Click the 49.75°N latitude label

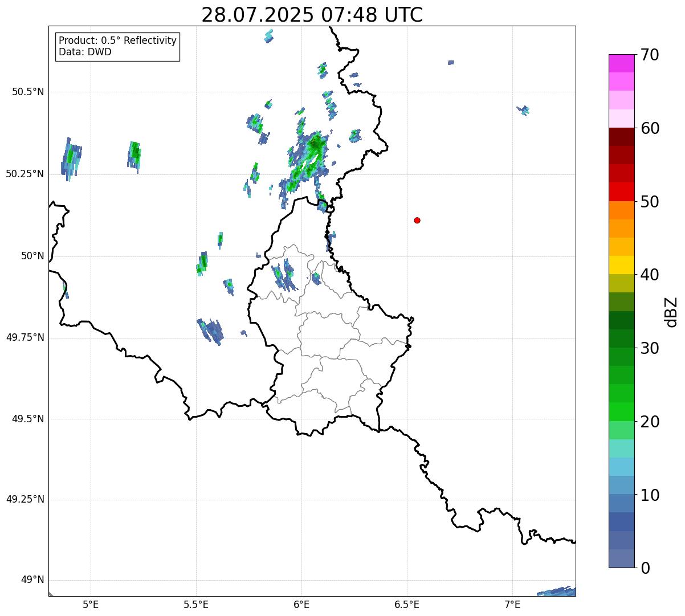pos(25,337)
